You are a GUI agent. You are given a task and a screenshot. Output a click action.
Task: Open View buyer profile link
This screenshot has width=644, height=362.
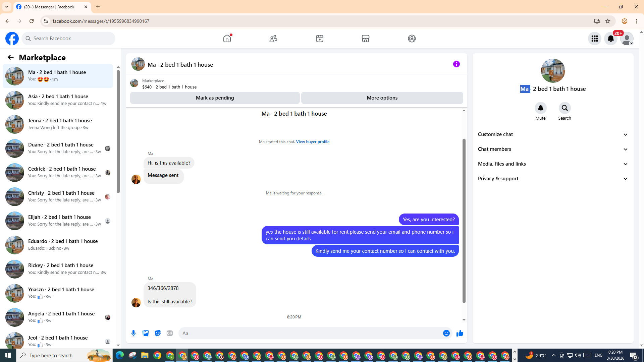tap(312, 142)
